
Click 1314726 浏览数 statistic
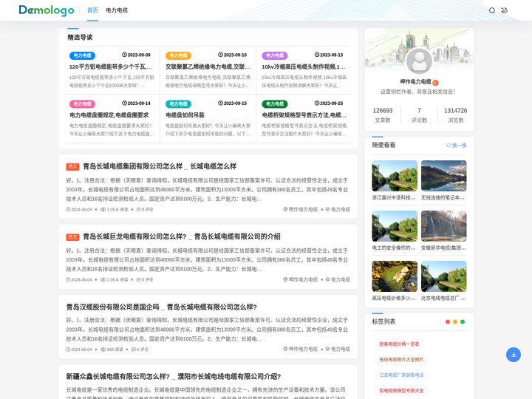[456, 115]
